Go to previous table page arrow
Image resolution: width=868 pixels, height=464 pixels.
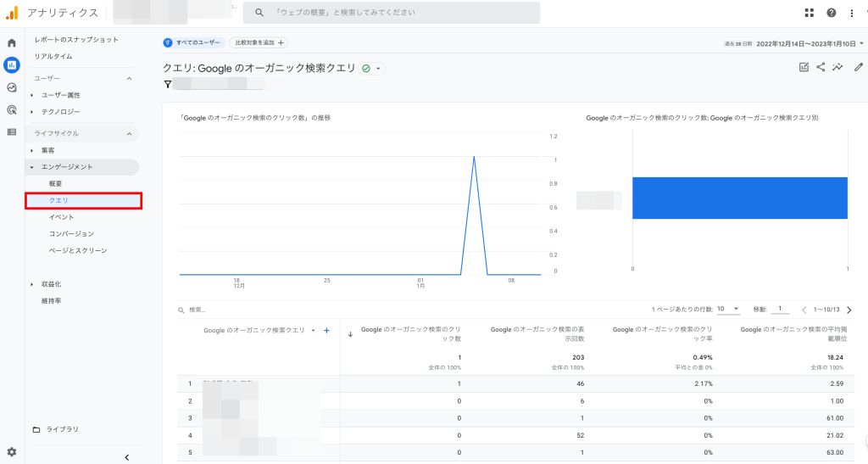coord(804,310)
